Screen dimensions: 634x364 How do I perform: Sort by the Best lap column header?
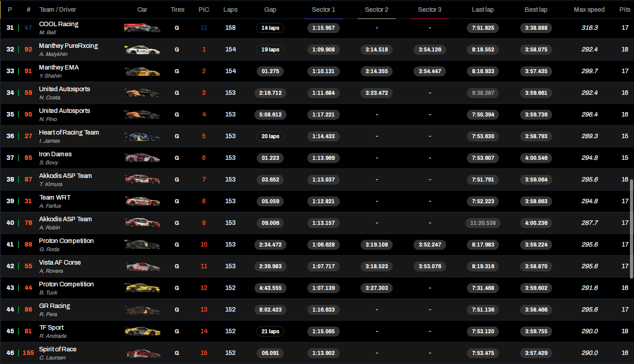(x=536, y=9)
